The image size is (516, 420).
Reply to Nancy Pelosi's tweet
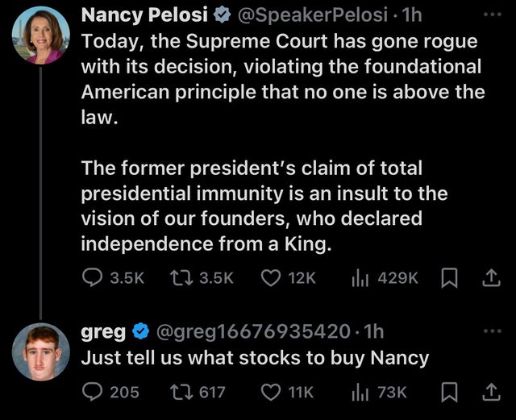coord(94,277)
